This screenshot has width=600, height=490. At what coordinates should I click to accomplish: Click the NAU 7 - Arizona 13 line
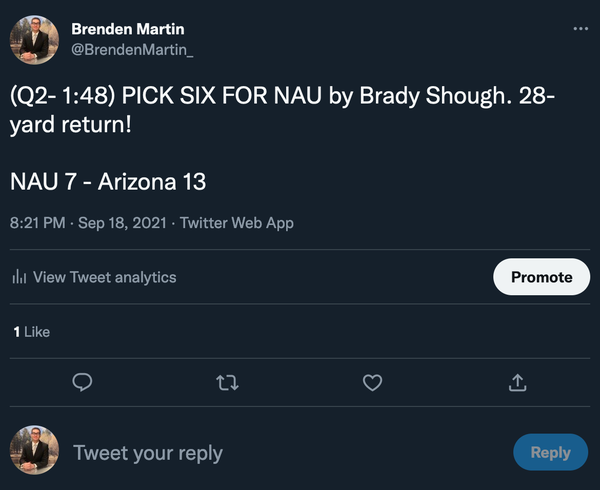click(x=108, y=183)
